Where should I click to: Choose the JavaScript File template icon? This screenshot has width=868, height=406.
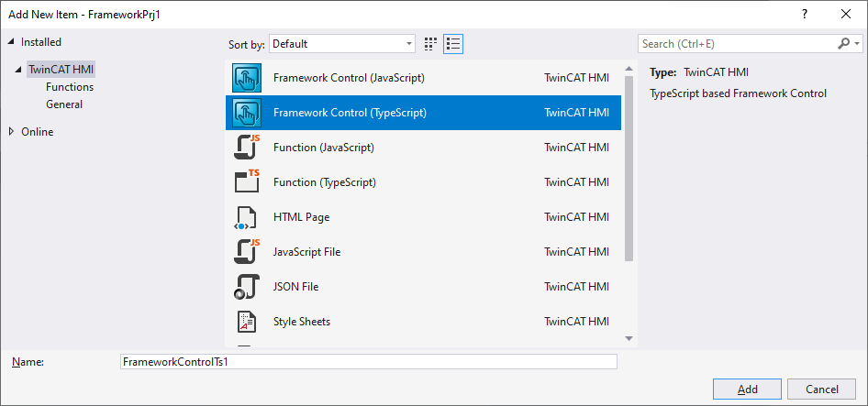246,252
